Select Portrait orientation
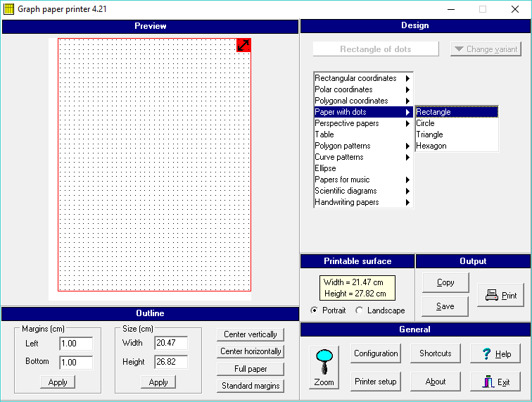Screen dimensions: 532x402 pos(315,310)
